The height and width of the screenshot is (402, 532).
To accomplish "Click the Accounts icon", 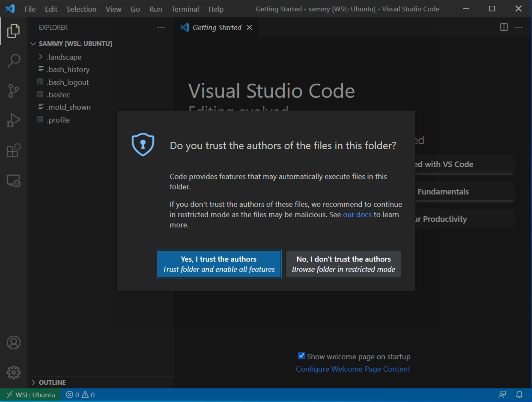I will click(13, 342).
